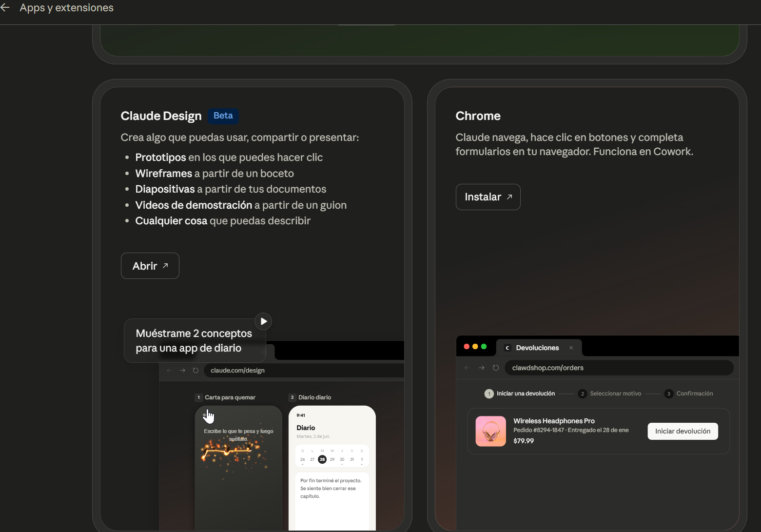Click the $79.99 price text
The height and width of the screenshot is (532, 761).
coord(524,441)
